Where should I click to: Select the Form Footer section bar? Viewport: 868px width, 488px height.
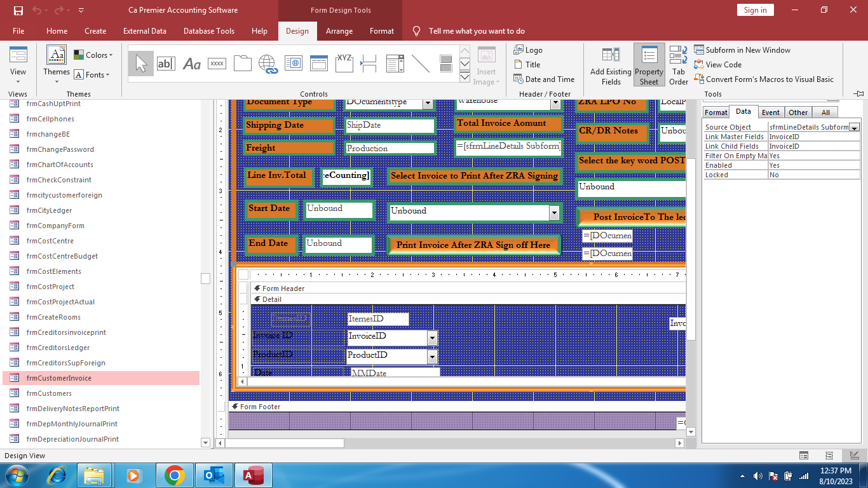point(457,407)
